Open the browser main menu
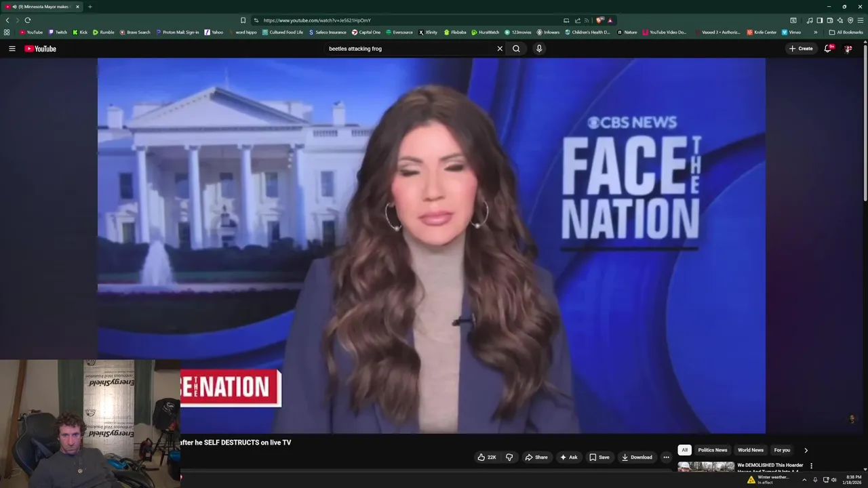Screen dimensions: 868x488 point(861,20)
